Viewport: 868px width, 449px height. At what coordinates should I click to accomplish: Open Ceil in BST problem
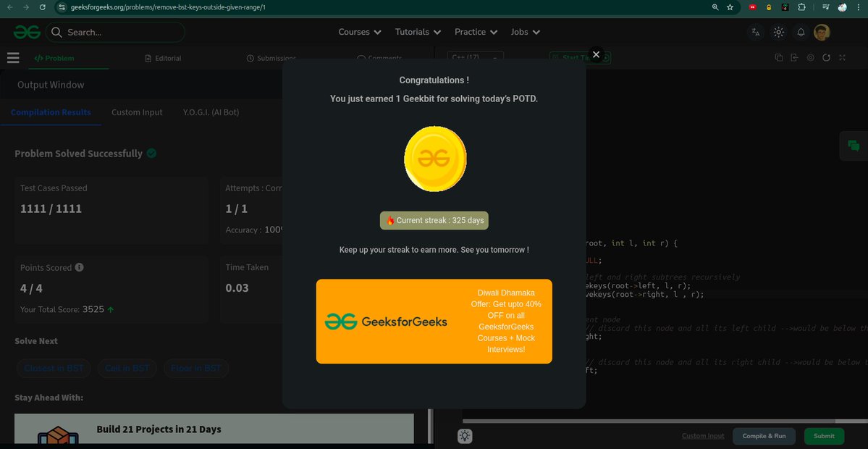coord(127,368)
